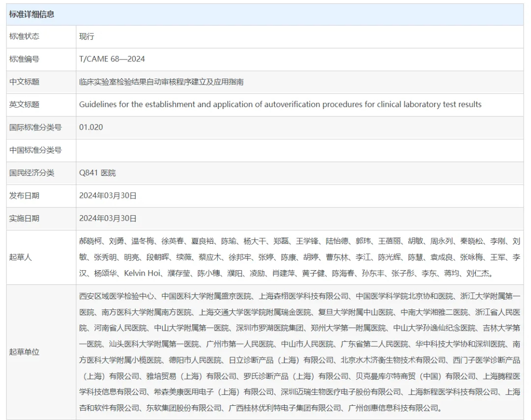Click the organization 汕头医科大学附属第一医院
The height and width of the screenshot is (420, 531).
click(x=154, y=344)
